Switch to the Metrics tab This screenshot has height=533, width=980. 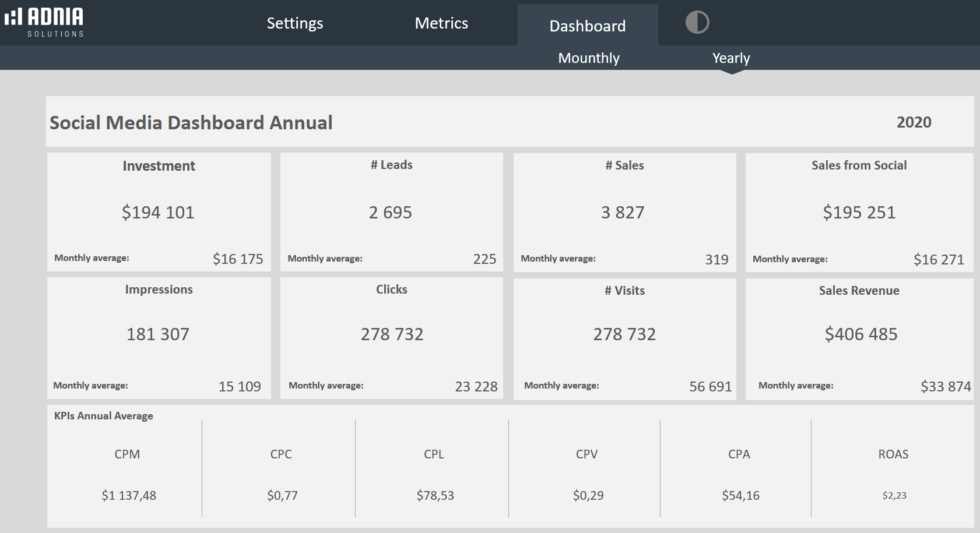coord(441,23)
